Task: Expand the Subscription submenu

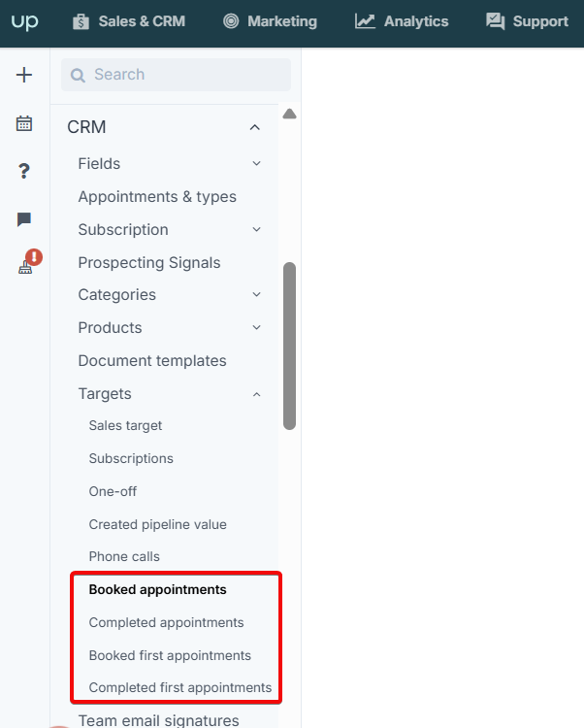Action: pyautogui.click(x=256, y=229)
